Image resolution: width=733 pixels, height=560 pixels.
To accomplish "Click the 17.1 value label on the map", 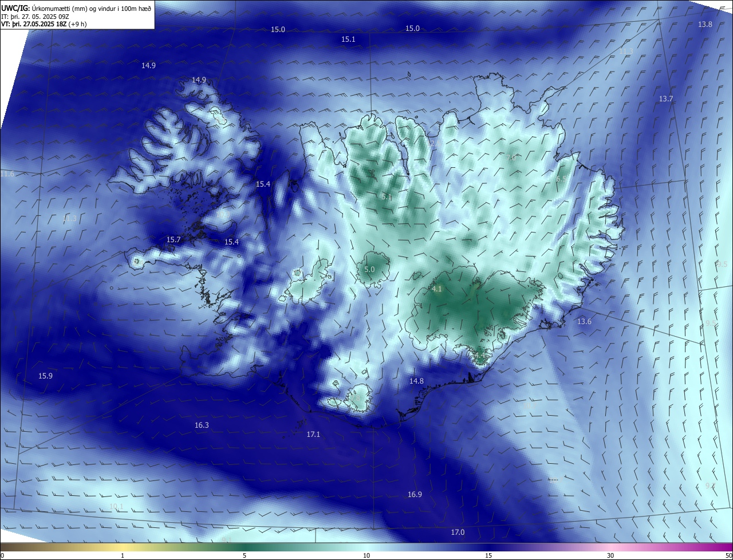I will click(313, 435).
